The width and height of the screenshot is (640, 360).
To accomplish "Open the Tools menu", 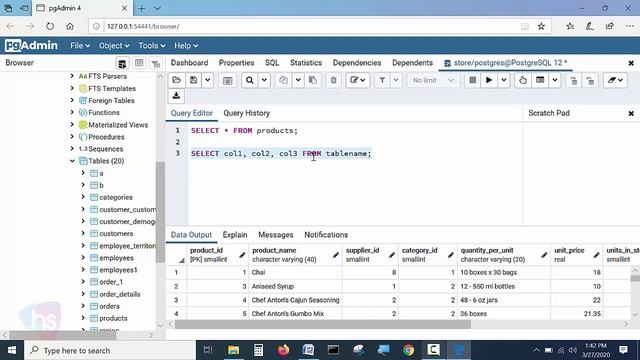I will point(151,46).
